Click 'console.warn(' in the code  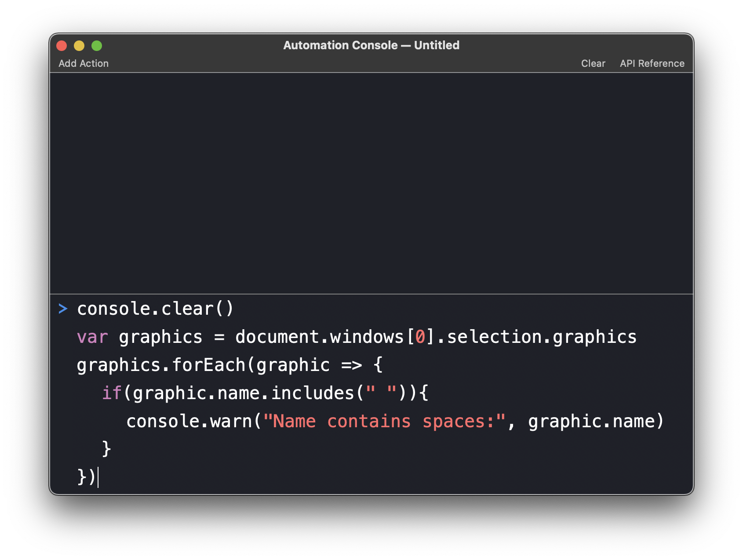(x=194, y=421)
